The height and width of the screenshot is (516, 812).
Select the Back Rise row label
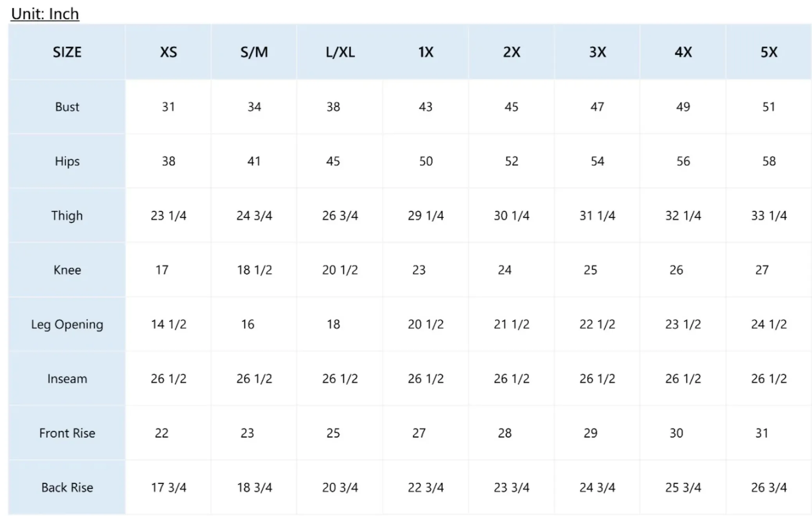tap(67, 487)
